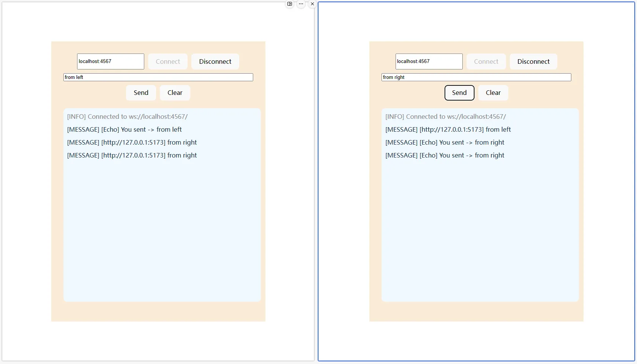Focus the message box containing 'from left'

pyautogui.click(x=158, y=77)
